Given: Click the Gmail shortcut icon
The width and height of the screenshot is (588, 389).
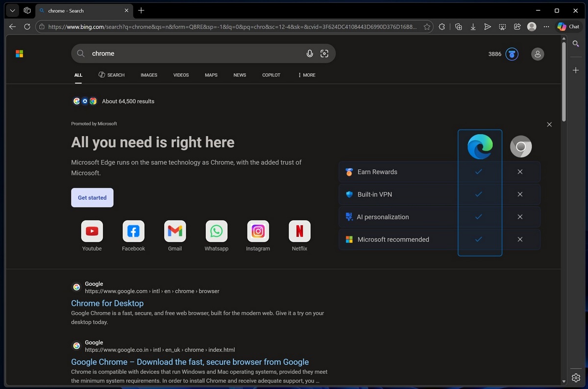Looking at the screenshot, I should [x=174, y=231].
